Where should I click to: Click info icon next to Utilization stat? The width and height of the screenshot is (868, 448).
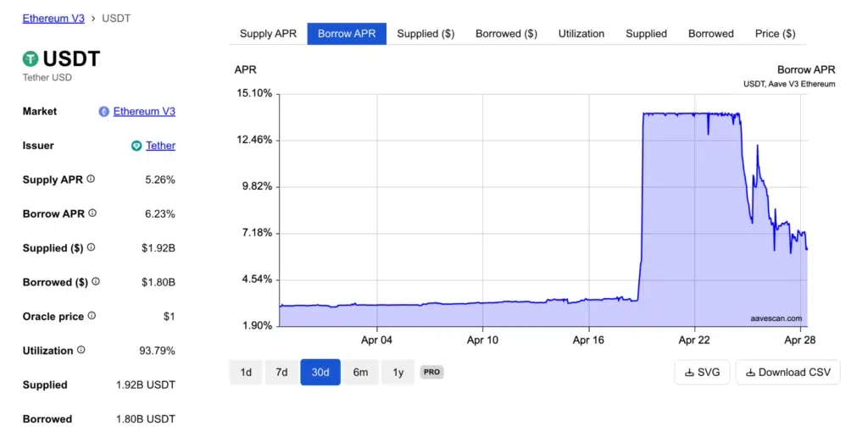81,350
